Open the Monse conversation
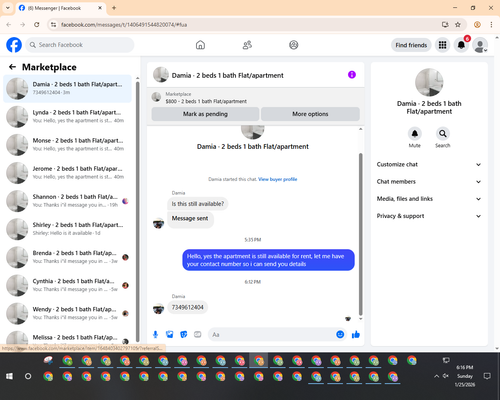 pyautogui.click(x=67, y=145)
